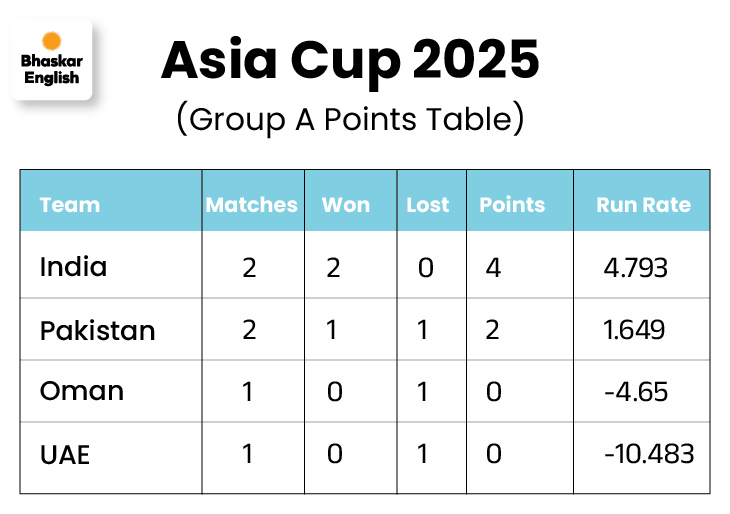Select the UAE team name

(x=65, y=454)
